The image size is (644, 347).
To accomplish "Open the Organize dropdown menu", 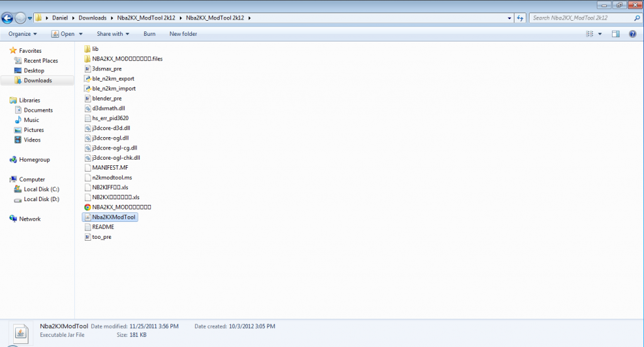I will 23,34.
